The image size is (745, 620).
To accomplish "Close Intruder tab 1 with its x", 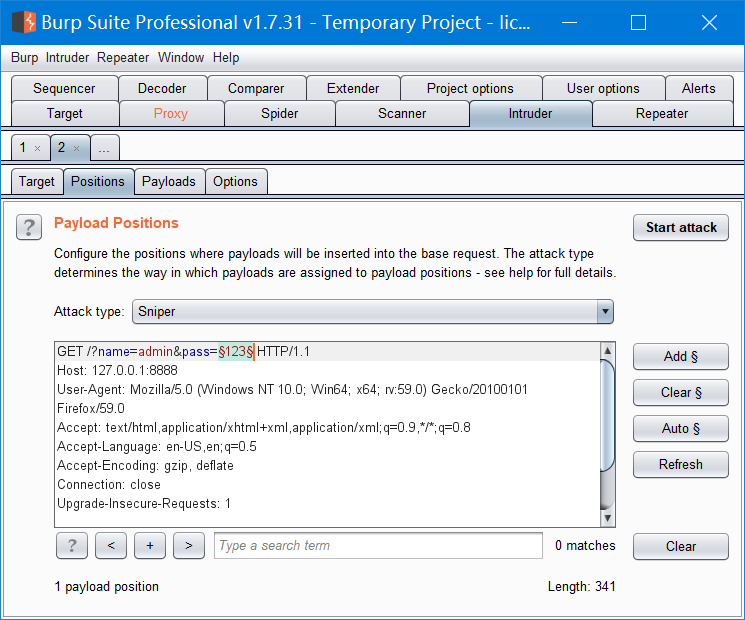I will coord(38,149).
